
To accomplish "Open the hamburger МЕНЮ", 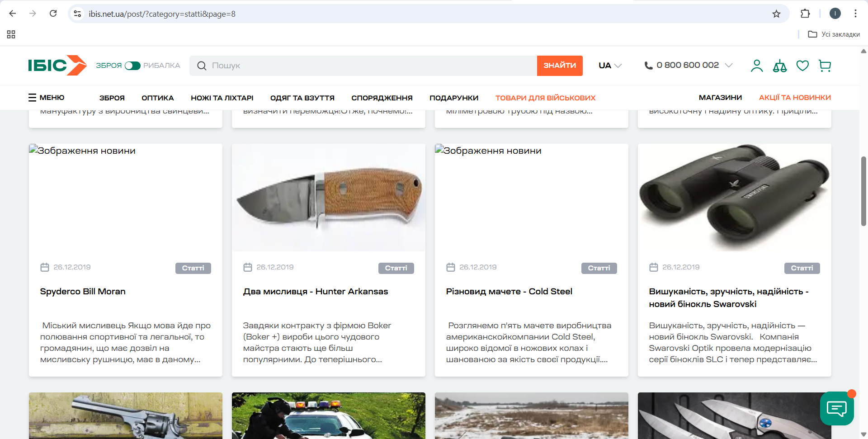I will point(46,97).
